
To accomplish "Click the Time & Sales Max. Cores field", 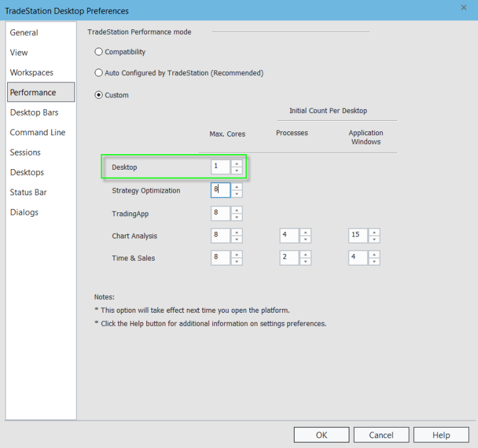I will [x=221, y=258].
